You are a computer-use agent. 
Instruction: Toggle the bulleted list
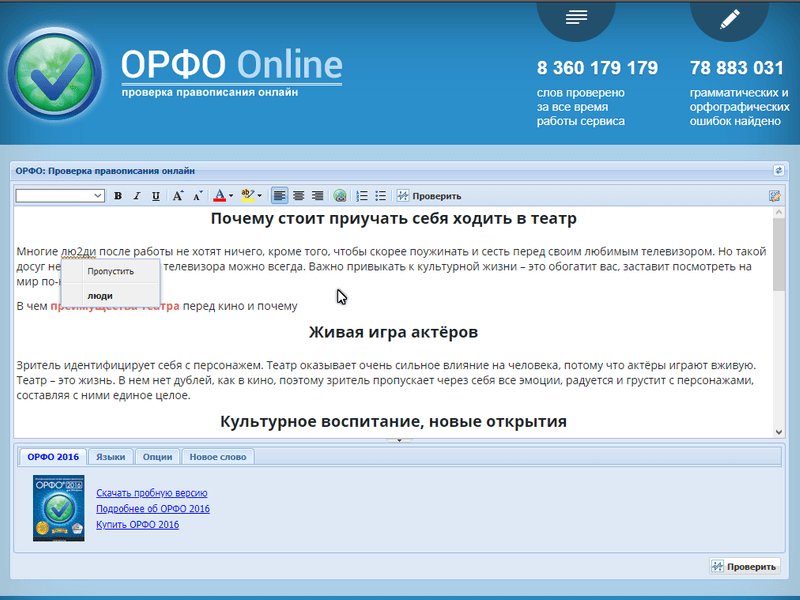[381, 196]
